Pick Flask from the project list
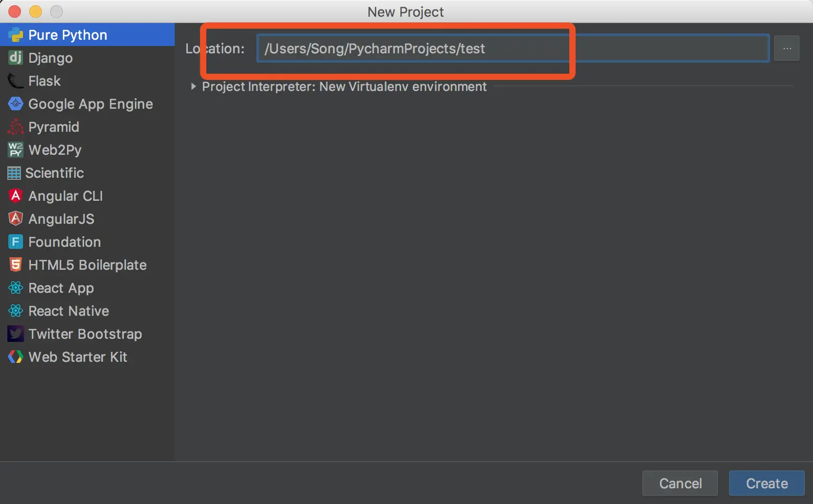Screen dimensions: 813x504 point(87,81)
